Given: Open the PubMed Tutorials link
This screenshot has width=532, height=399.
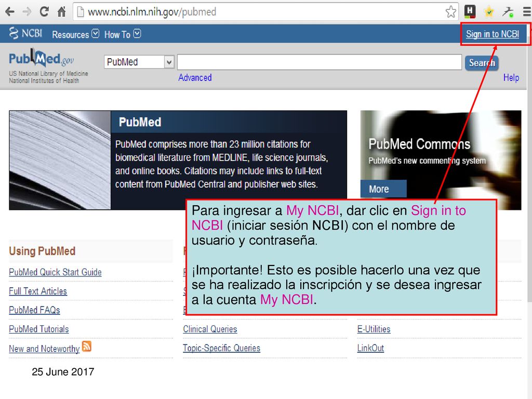Looking at the screenshot, I should 39,329.
